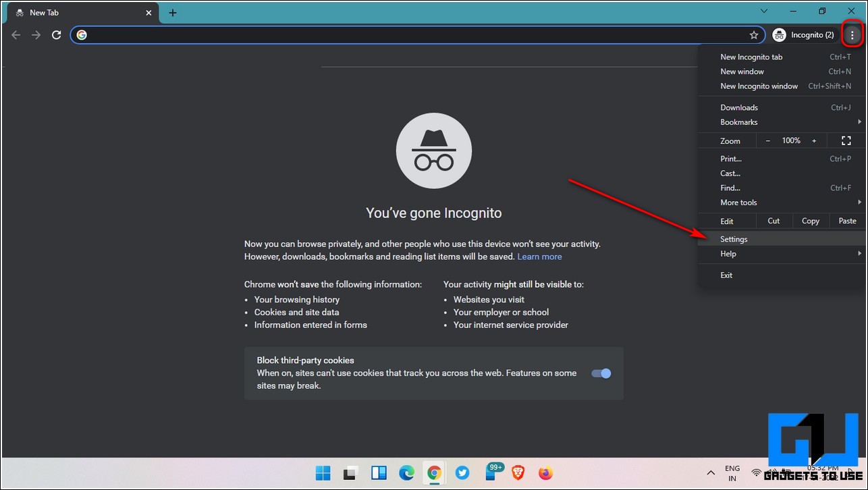Bookmark this tab with the star icon
868x490 pixels.
[x=754, y=35]
